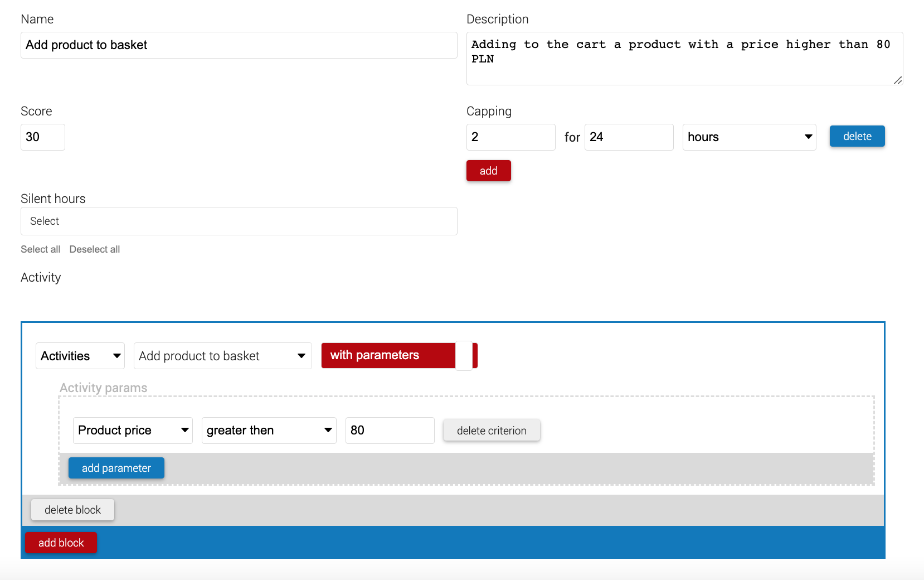Click the 'Activity params' label

pyautogui.click(x=104, y=388)
